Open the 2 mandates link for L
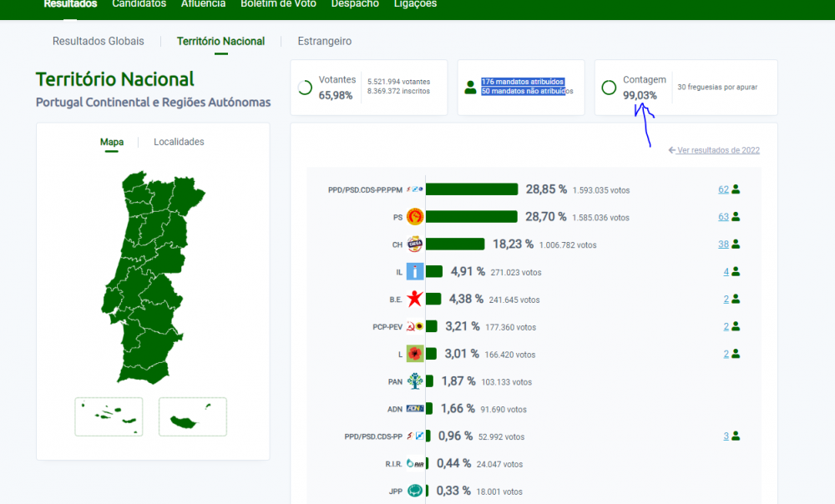 [726, 354]
